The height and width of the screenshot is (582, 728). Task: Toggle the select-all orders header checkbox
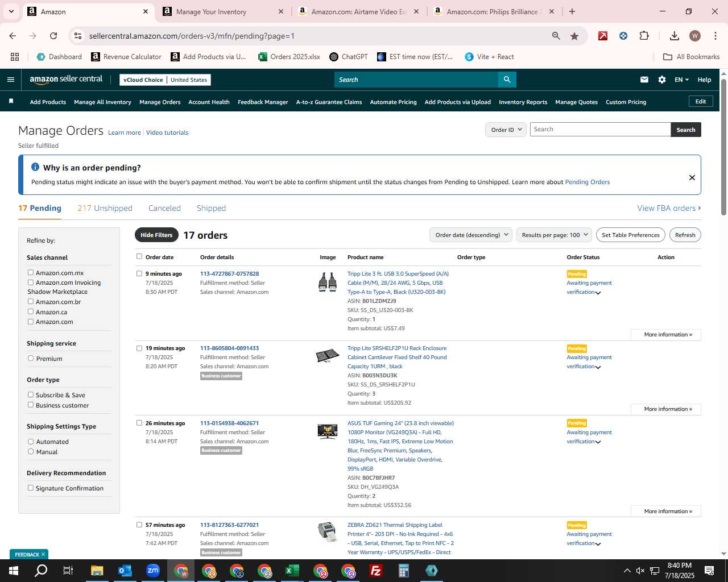(x=139, y=256)
